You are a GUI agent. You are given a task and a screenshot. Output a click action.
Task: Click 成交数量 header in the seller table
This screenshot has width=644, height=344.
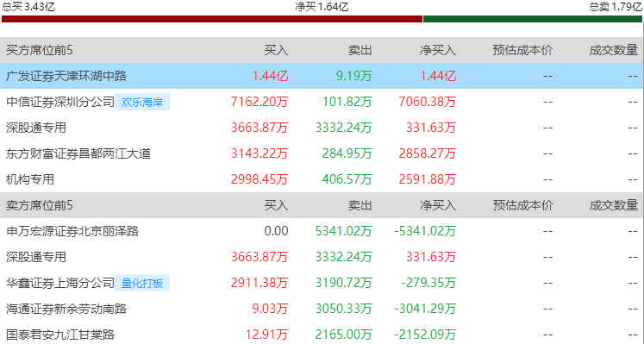[x=614, y=205]
